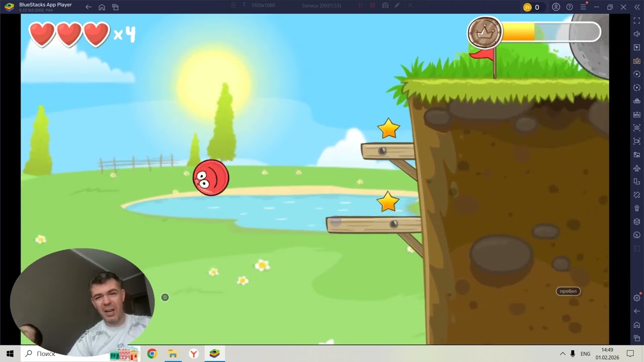The width and height of the screenshot is (644, 362).
Task: Click the bronze crown medal icon
Action: tap(485, 33)
